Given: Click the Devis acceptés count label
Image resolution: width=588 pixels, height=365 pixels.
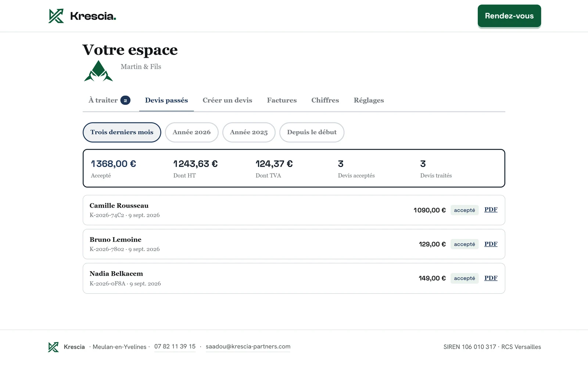Looking at the screenshot, I should click(356, 176).
